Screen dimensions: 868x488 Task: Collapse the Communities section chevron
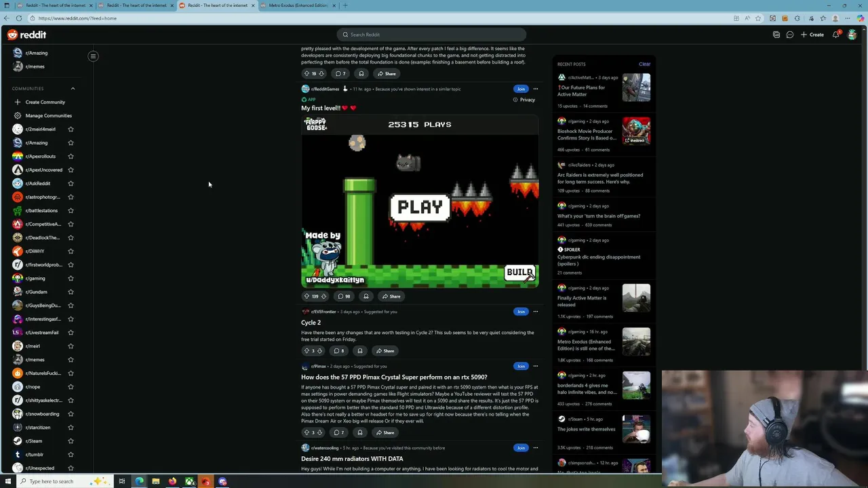[x=73, y=89]
